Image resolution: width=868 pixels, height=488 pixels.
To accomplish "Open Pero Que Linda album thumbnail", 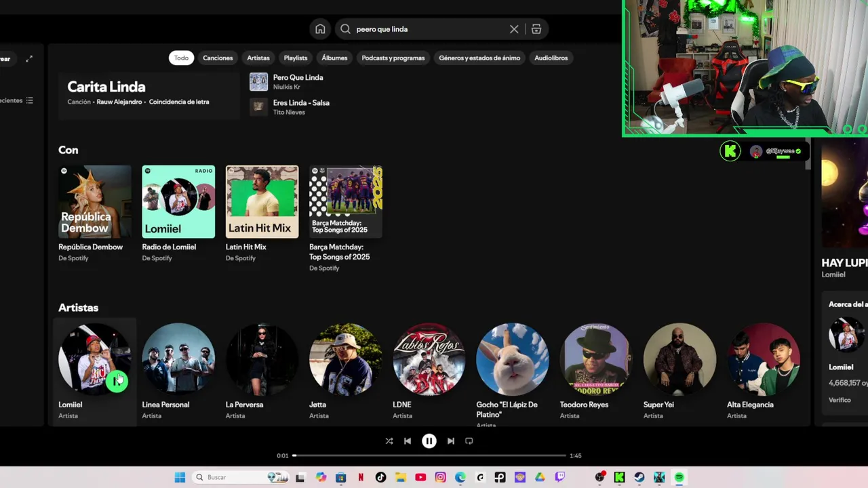I will click(258, 82).
